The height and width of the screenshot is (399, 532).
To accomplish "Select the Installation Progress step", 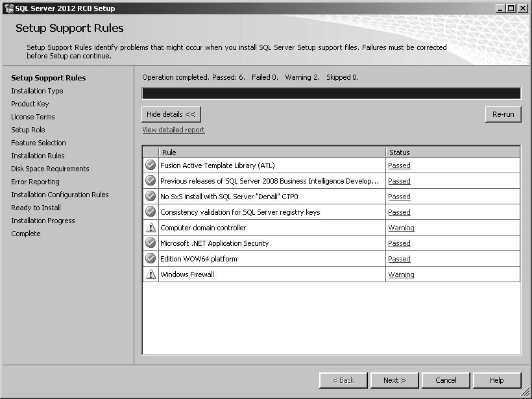I will click(43, 221).
